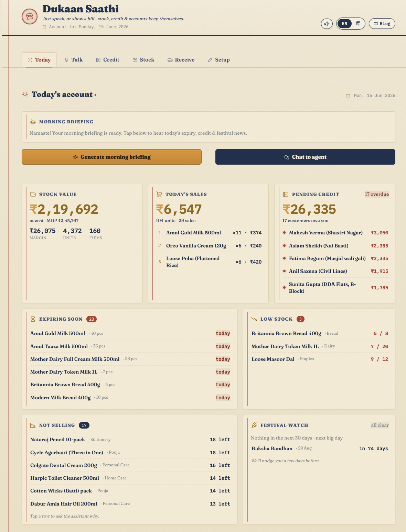Click the Low Stock count badge 3

pyautogui.click(x=300, y=319)
